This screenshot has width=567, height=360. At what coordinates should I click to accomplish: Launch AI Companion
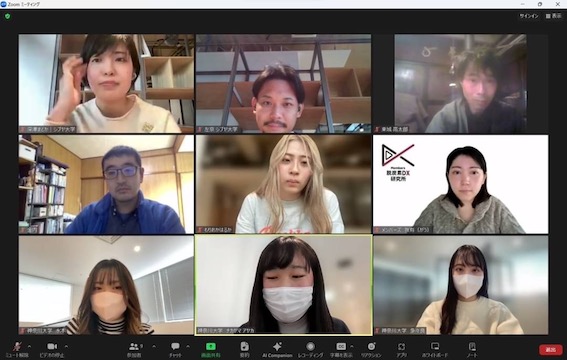pos(277,350)
